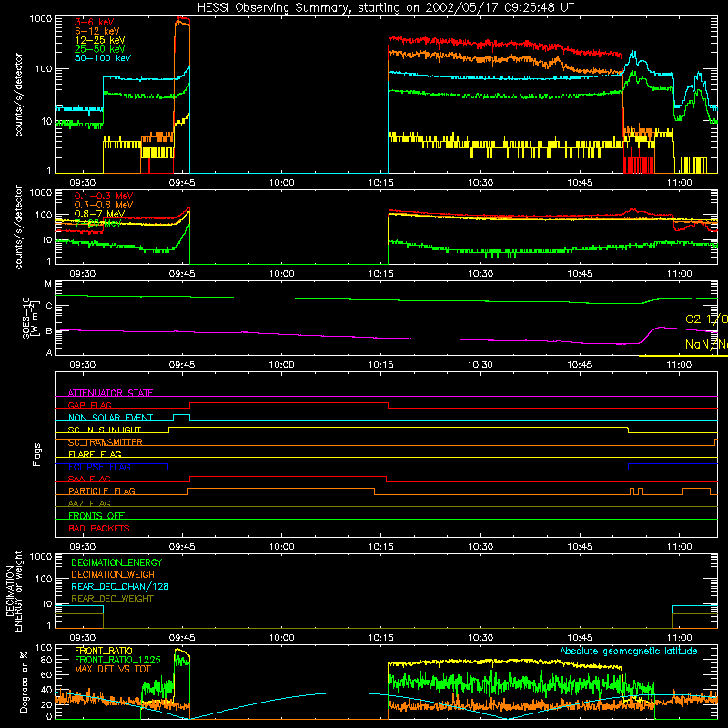This screenshot has width=728, height=728.
Task: Click counts/s/detector axis title of top panel
Action: tap(18, 95)
